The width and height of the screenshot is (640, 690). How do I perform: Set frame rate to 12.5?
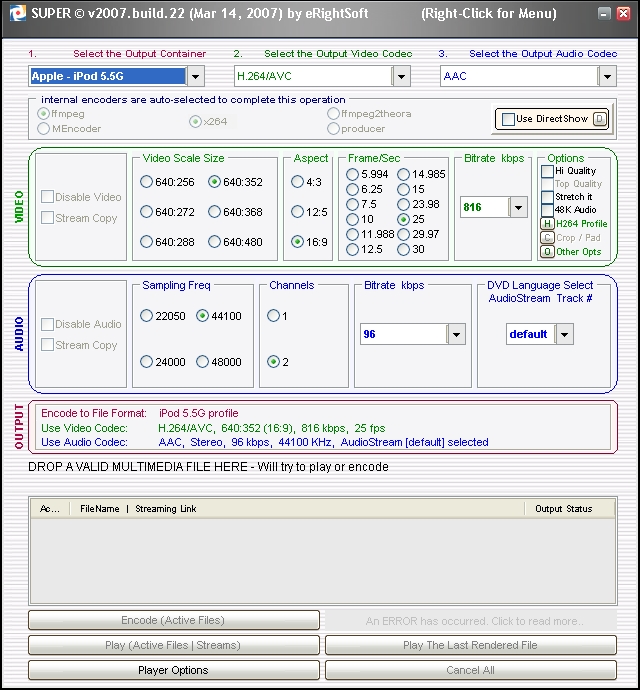352,250
